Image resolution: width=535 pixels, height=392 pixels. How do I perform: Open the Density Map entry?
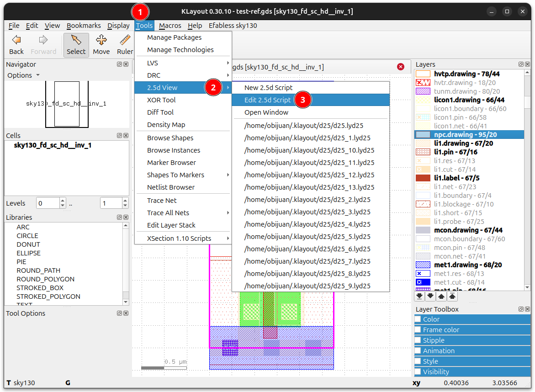click(x=183, y=125)
